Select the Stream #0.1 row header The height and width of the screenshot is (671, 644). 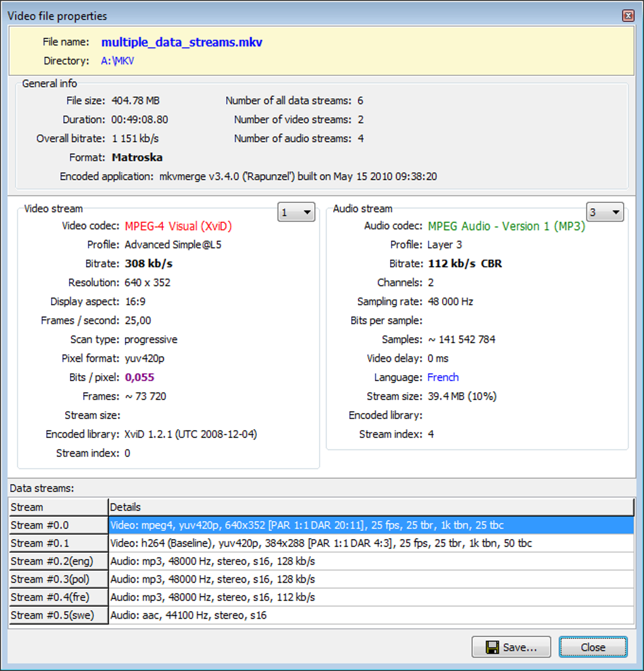point(59,543)
